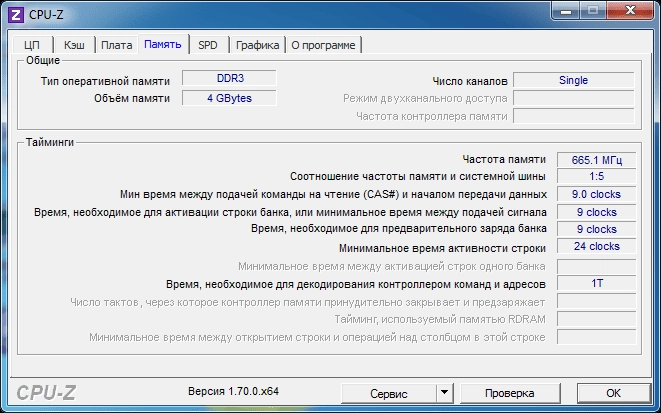The height and width of the screenshot is (413, 661).
Task: Click the Память tab
Action: [x=163, y=44]
